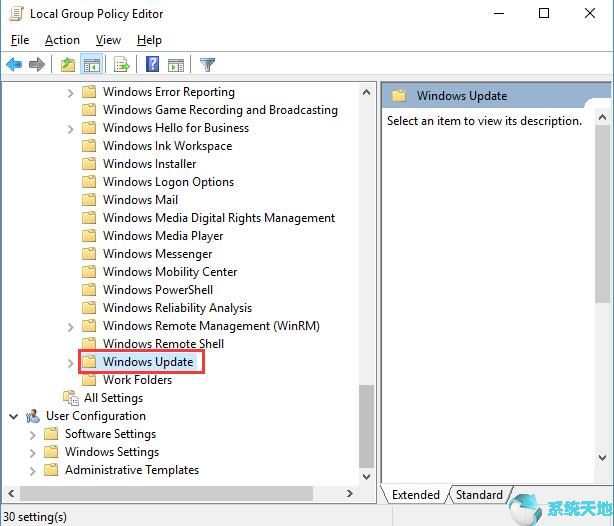This screenshot has height=526, width=614.
Task: Expand Windows Settings under User Configuration
Action: (x=33, y=453)
